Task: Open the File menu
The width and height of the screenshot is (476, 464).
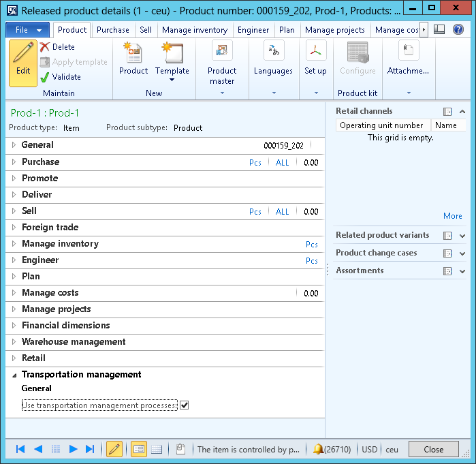Action: coord(28,30)
